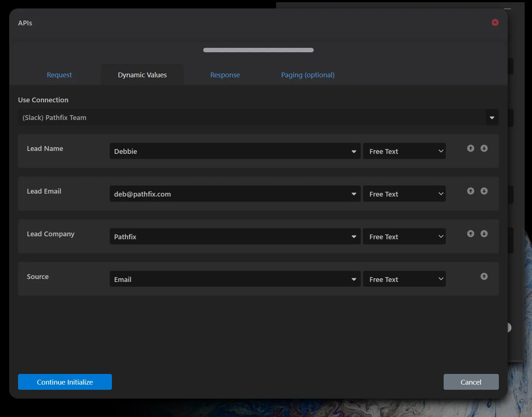The height and width of the screenshot is (417, 532).
Task: Open Lead Name Free Text type selector
Action: click(404, 151)
